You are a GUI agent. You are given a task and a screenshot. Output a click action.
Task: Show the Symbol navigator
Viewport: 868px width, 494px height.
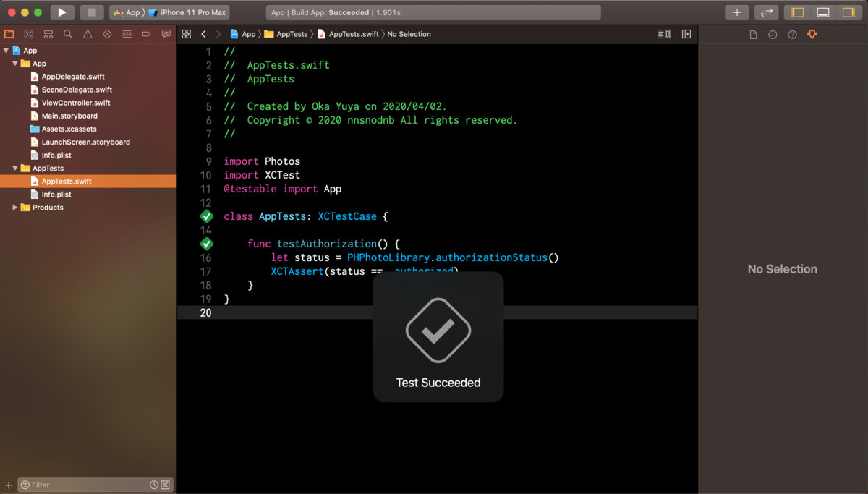pyautogui.click(x=48, y=34)
